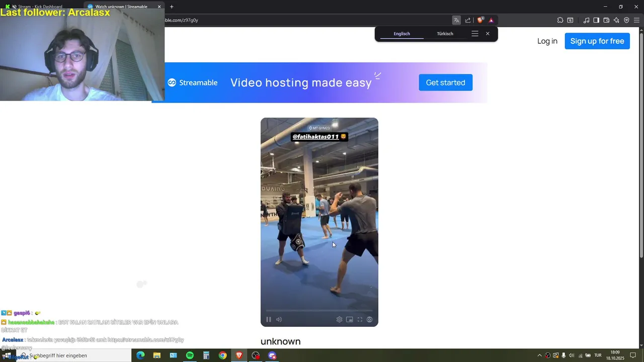Pause the video player
Image resolution: width=644 pixels, height=362 pixels.
pyautogui.click(x=269, y=319)
